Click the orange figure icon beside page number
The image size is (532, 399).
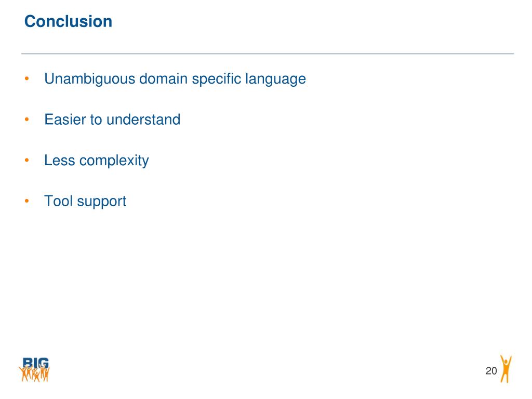point(506,369)
